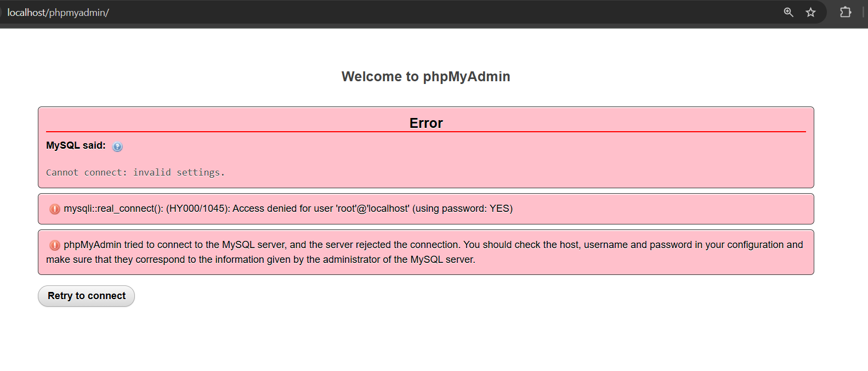Click the error icon beside 'phpMyAdmin tried to connect'
868x371 pixels.
tap(55, 245)
